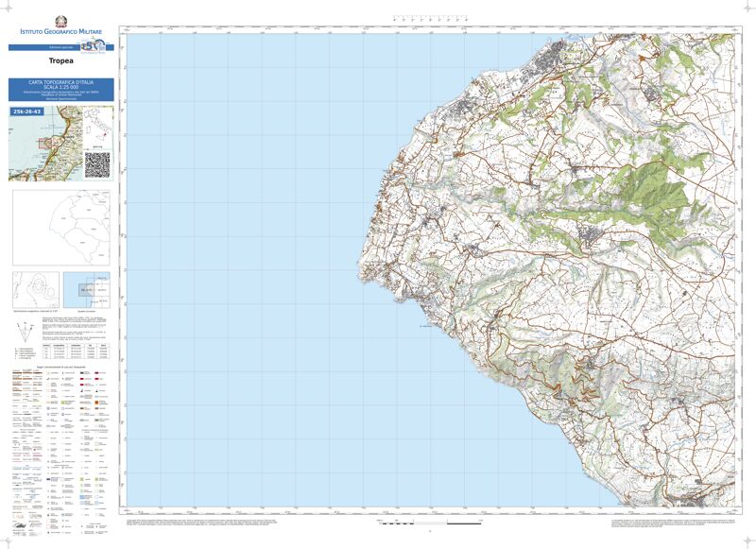The width and height of the screenshot is (756, 549).
Task: Click the conventional signs legend heading
Action: pyautogui.click(x=61, y=367)
